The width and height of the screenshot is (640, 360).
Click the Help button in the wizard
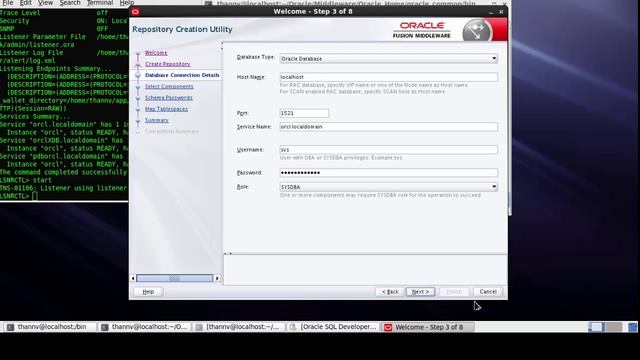(148, 292)
